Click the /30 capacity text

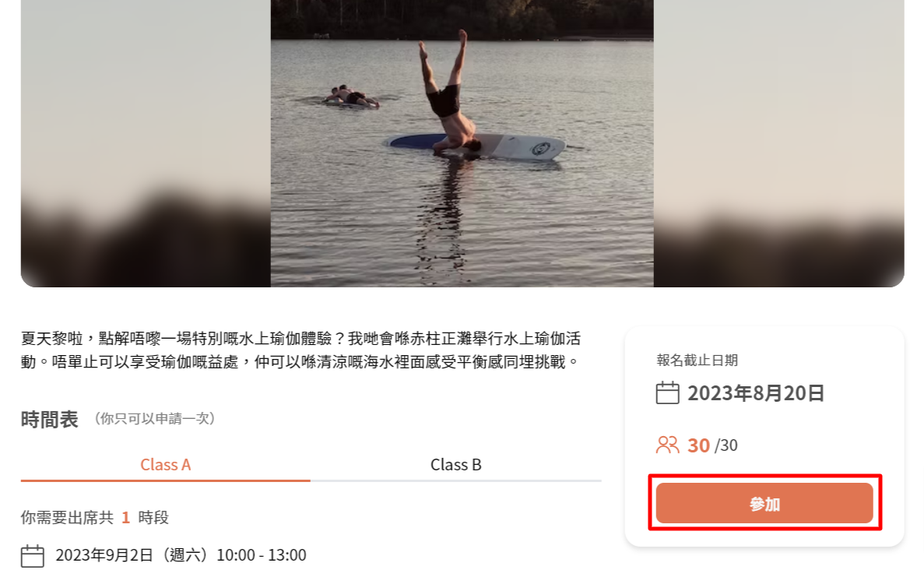pyautogui.click(x=726, y=445)
